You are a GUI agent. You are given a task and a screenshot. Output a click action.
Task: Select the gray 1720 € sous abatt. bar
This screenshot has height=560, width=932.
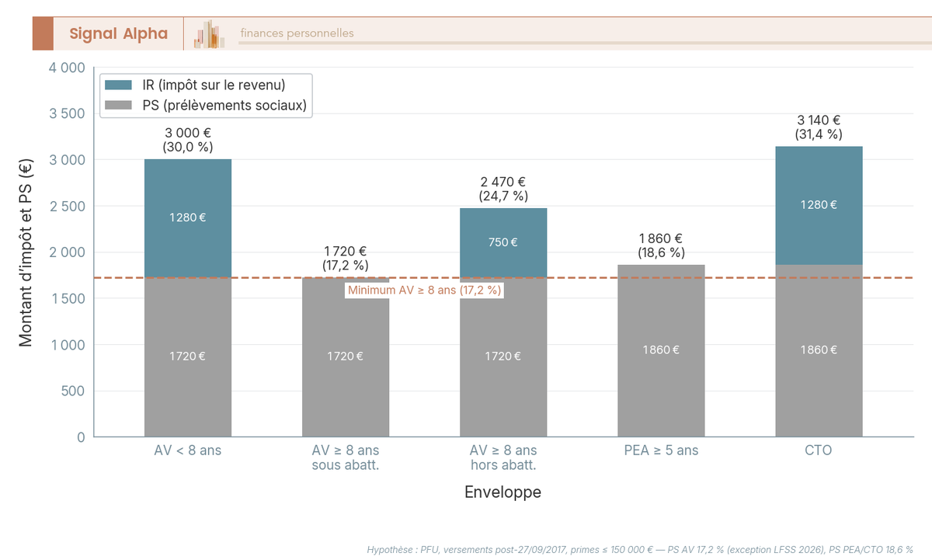(345, 357)
